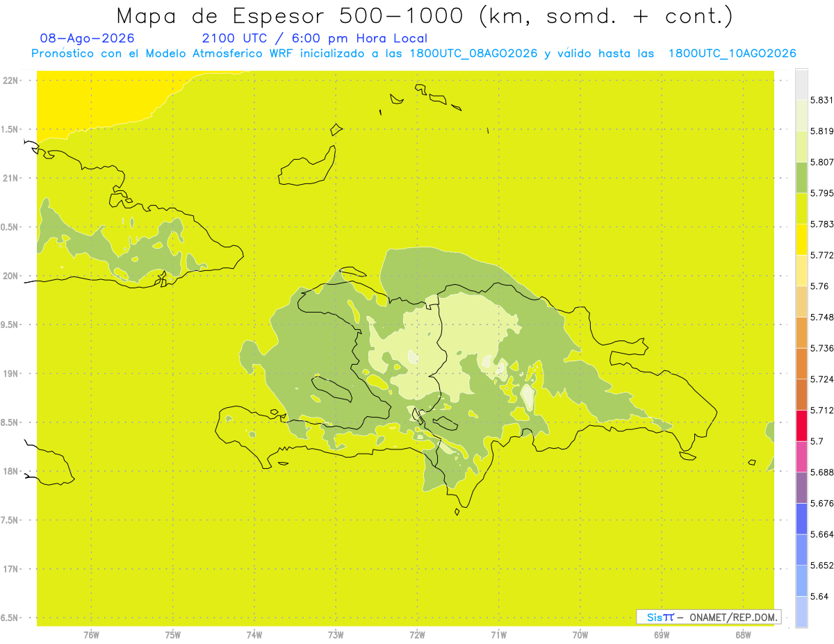Image resolution: width=834 pixels, height=644 pixels.
Task: Click the legend value '5.795'
Action: click(x=821, y=193)
